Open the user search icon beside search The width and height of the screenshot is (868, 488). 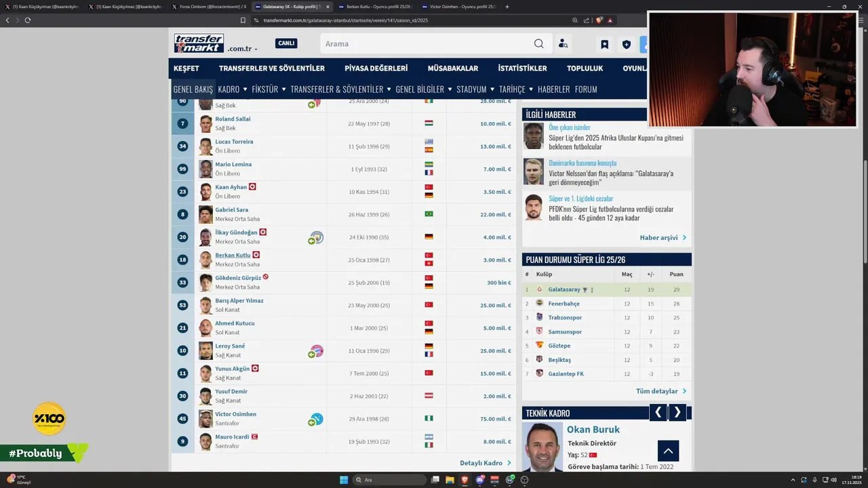coord(563,44)
